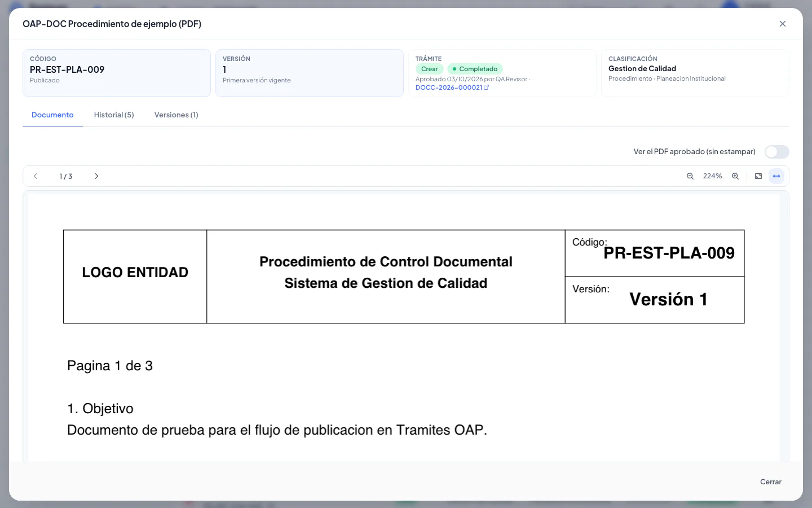Zoom in on the PDF viewer
The height and width of the screenshot is (508, 812).
pyautogui.click(x=735, y=176)
